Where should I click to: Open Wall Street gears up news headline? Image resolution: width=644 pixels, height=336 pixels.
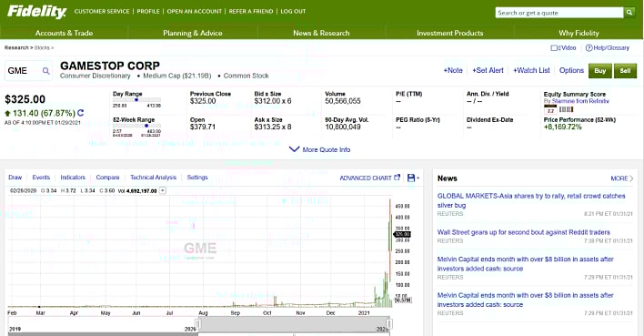coord(524,232)
